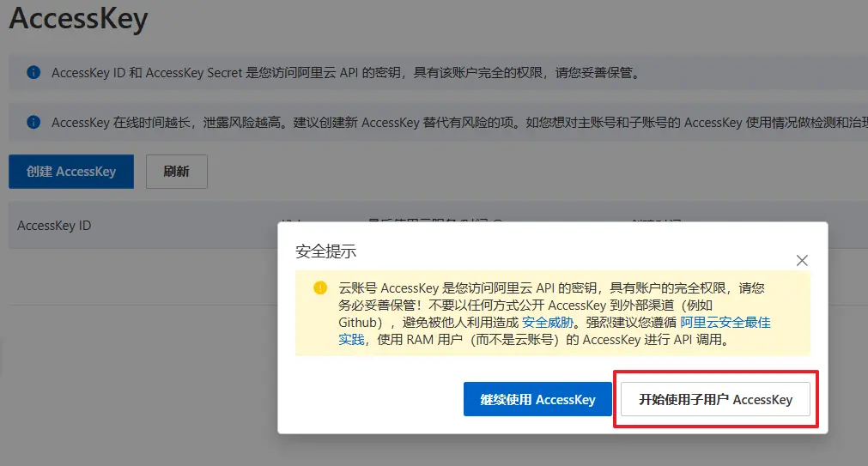Image resolution: width=868 pixels, height=466 pixels.
Task: Click the 实践 link text
Action: (x=351, y=340)
